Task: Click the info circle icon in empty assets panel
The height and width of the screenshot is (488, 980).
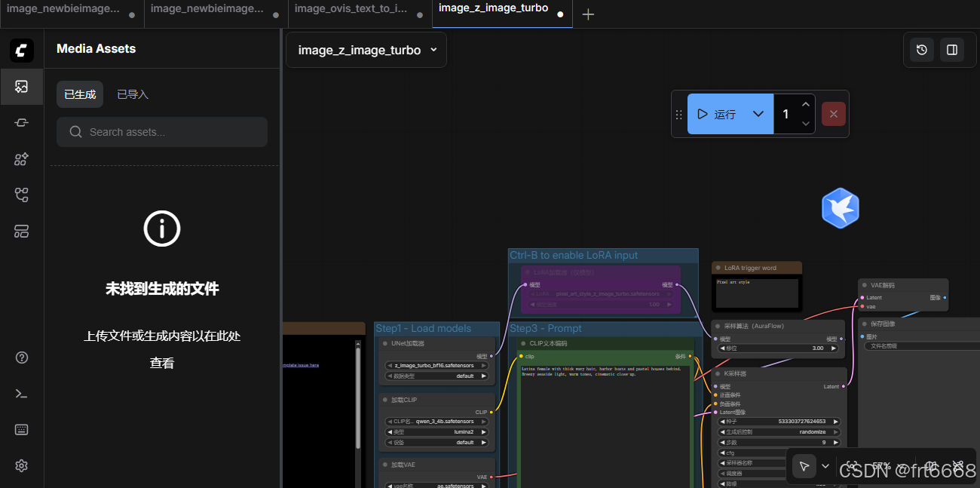Action: (x=162, y=228)
